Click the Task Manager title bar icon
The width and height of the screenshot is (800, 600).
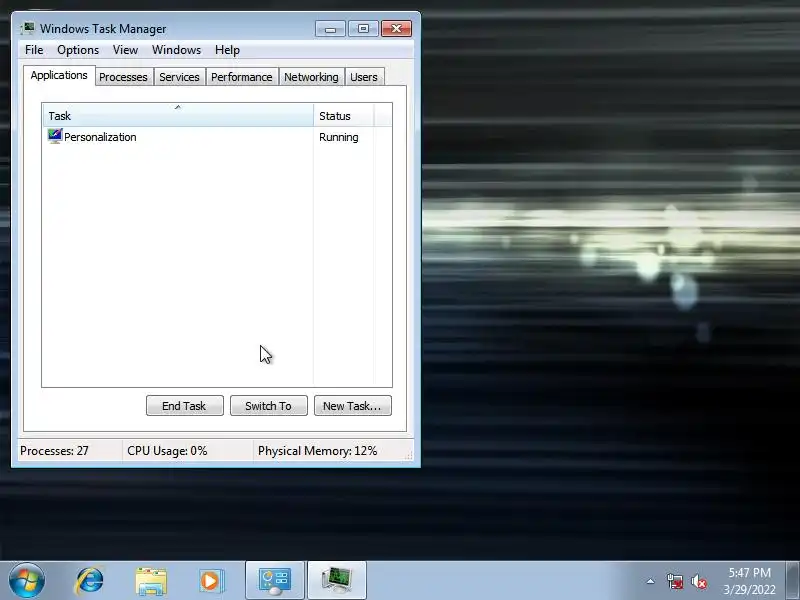point(28,29)
